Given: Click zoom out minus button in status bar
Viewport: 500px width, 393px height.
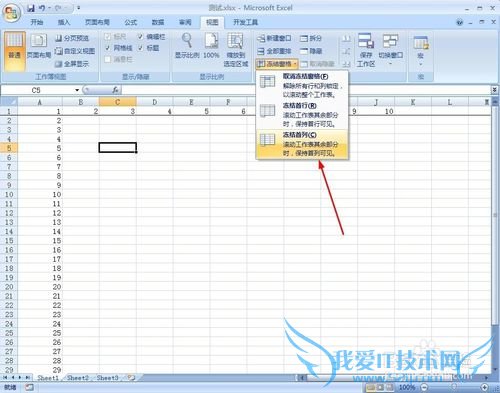Looking at the screenshot, I should click(x=424, y=387).
